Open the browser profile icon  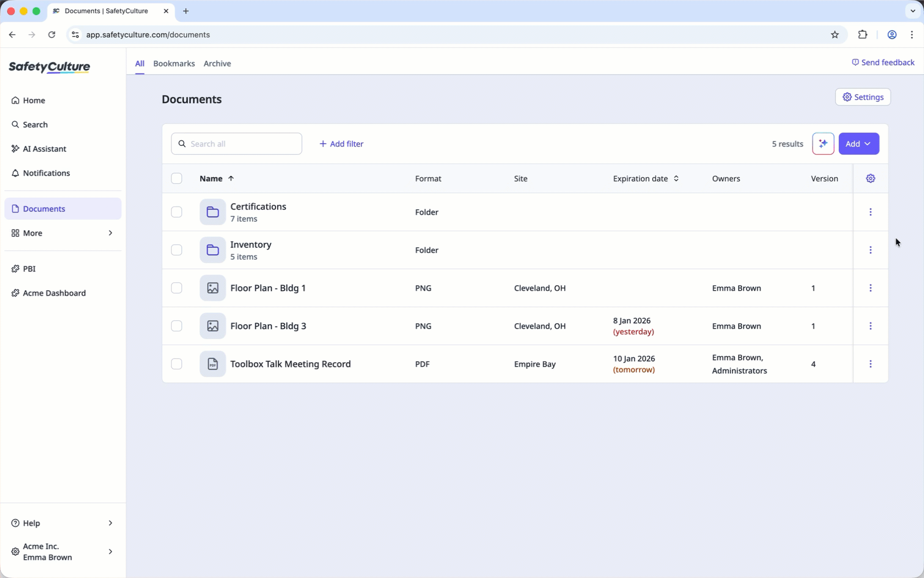click(892, 35)
